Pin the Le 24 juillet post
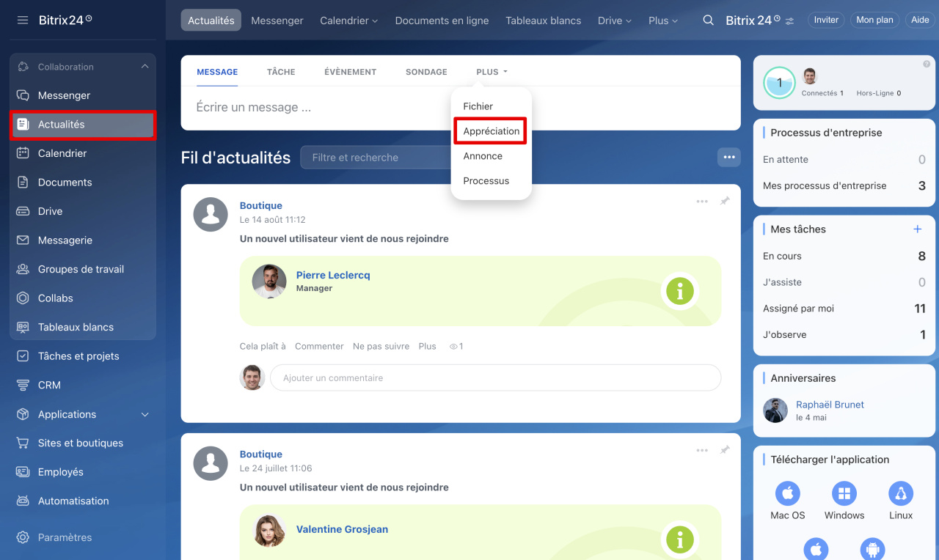 coord(725,449)
